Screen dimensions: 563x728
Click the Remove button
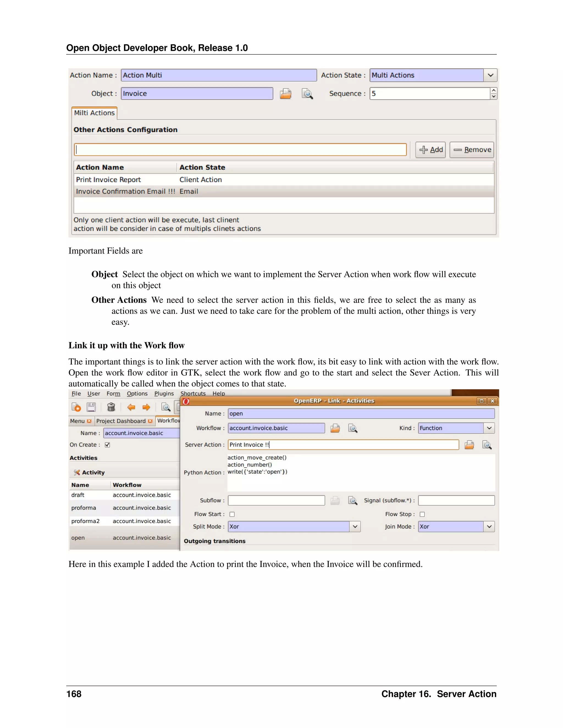click(x=472, y=150)
